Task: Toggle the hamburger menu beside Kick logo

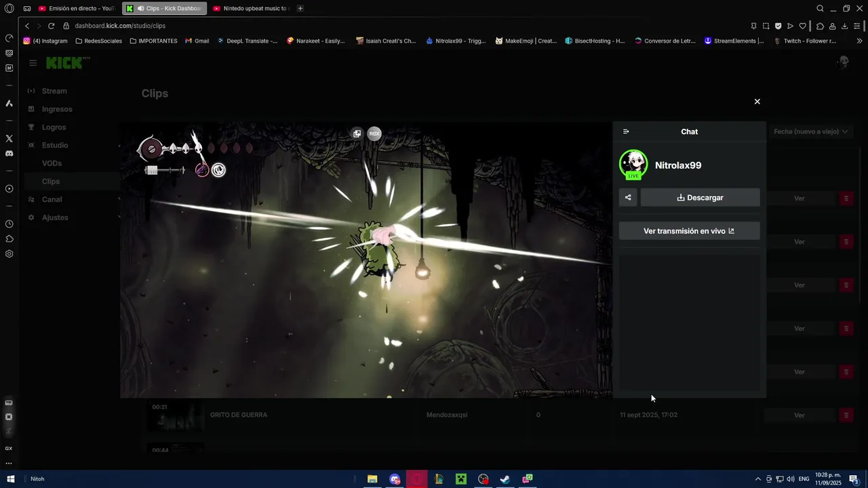Action: [x=33, y=63]
